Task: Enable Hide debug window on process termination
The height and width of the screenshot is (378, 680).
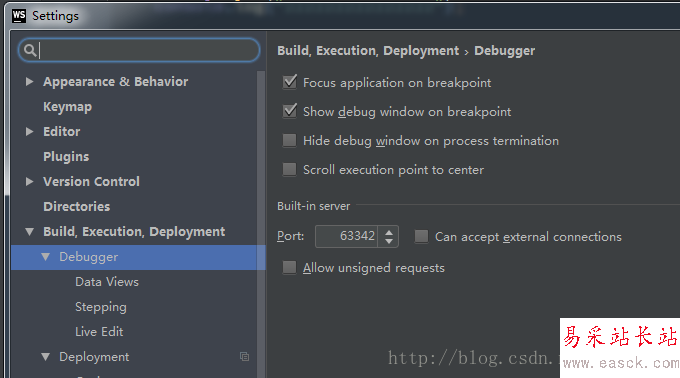Action: pos(289,140)
